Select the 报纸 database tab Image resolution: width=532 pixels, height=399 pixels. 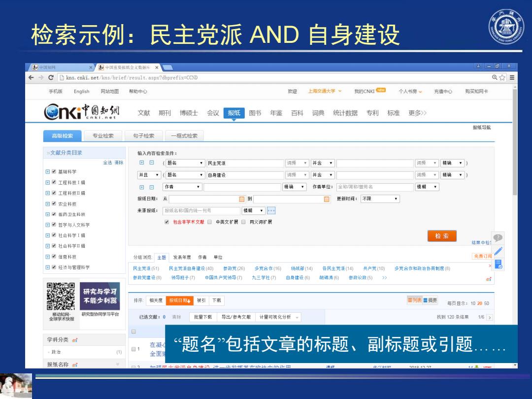tap(234, 113)
